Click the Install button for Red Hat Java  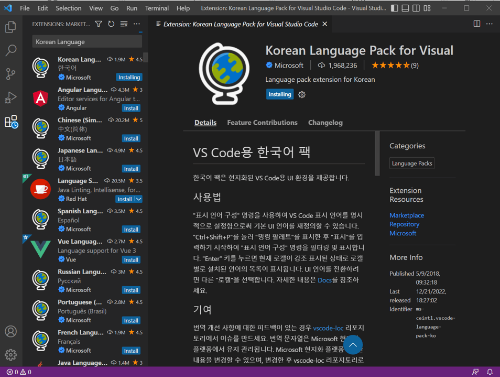125,199
